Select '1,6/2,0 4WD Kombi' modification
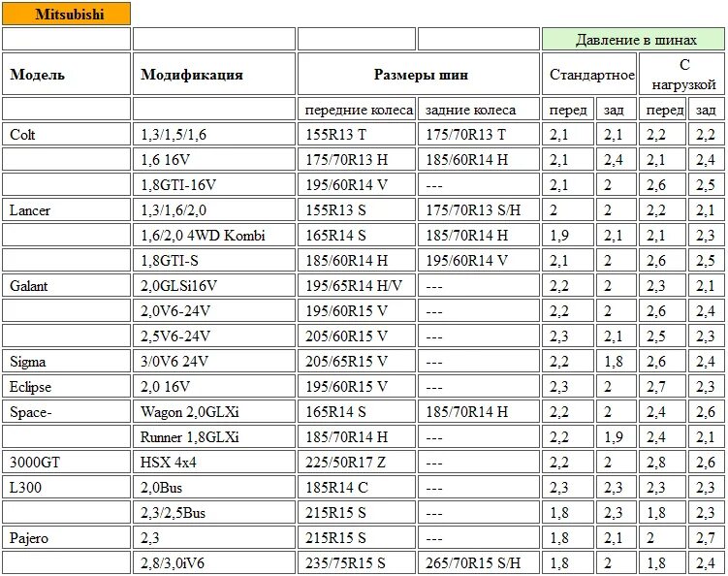The height and width of the screenshot is (576, 728). [x=214, y=235]
